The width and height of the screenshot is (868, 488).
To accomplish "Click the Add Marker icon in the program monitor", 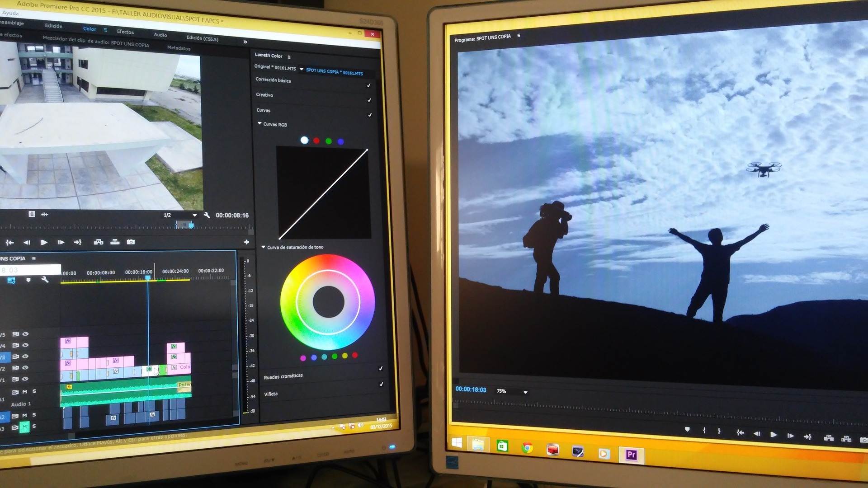I will 688,430.
